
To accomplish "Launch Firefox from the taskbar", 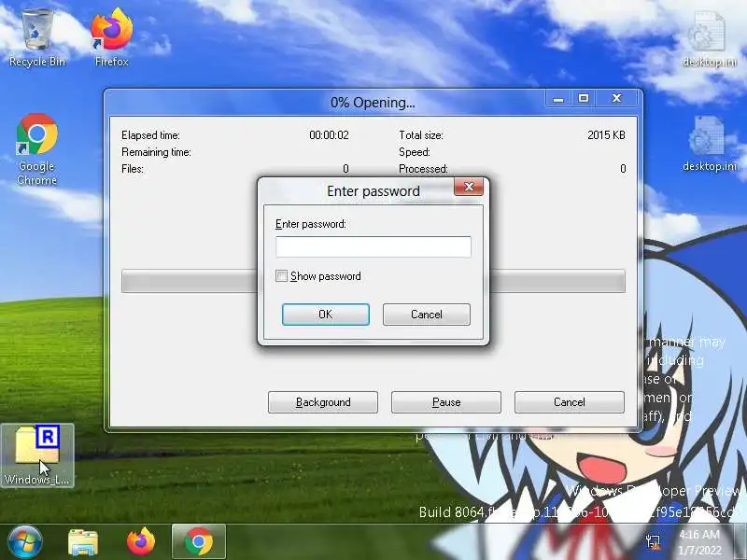I will 141,541.
